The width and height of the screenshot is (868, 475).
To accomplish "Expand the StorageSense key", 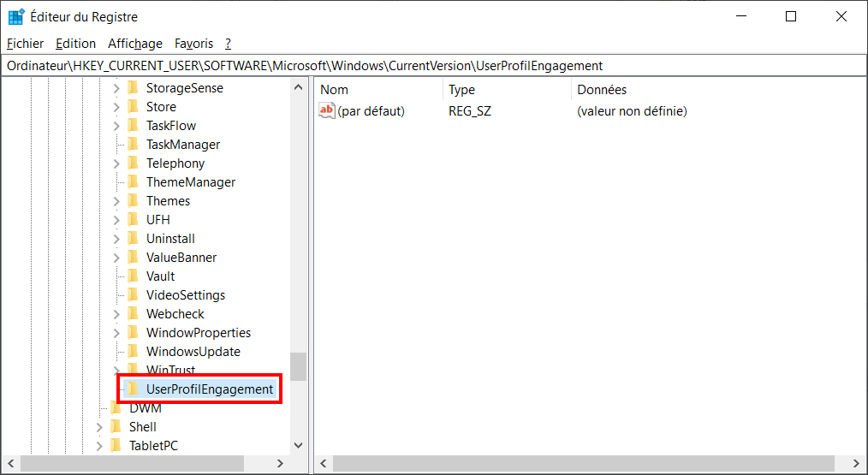I will (116, 88).
